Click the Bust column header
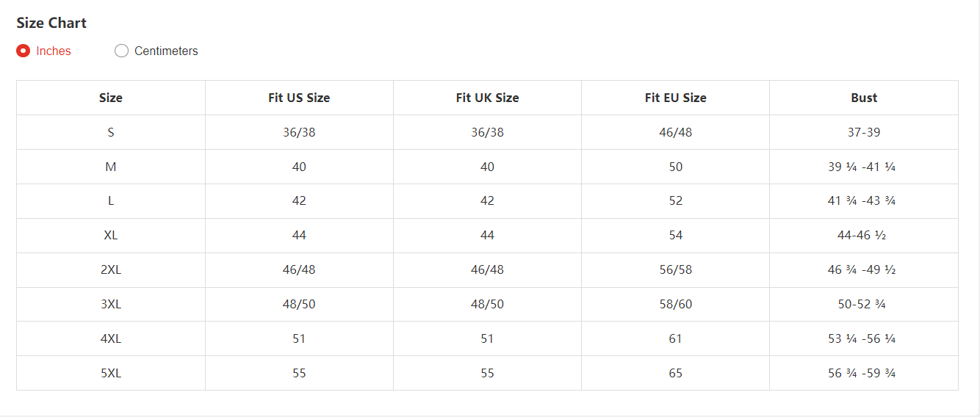 tap(864, 98)
